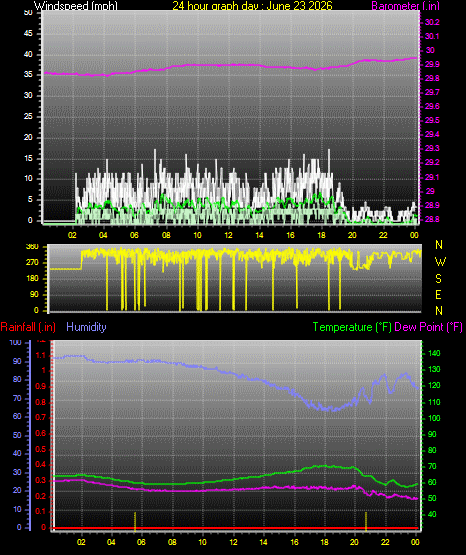The height and width of the screenshot is (555, 466).
Task: Click the 120 temperature axis value
Action: [434, 385]
